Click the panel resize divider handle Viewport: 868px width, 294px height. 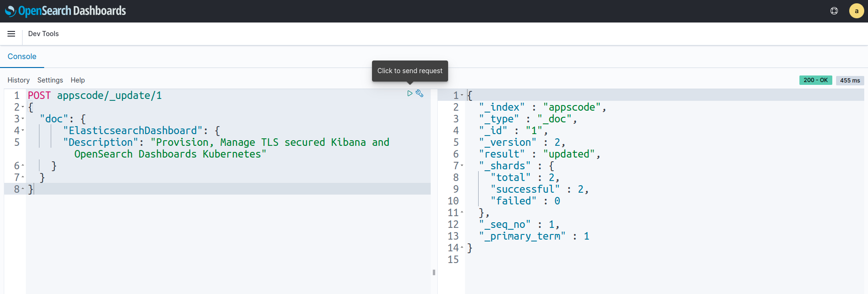pos(434,272)
